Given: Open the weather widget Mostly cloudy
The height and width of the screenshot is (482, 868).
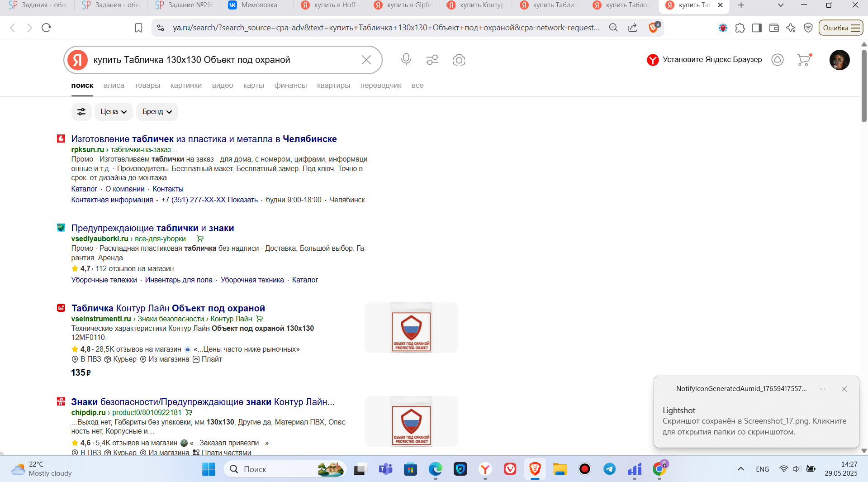Looking at the screenshot, I should point(42,469).
